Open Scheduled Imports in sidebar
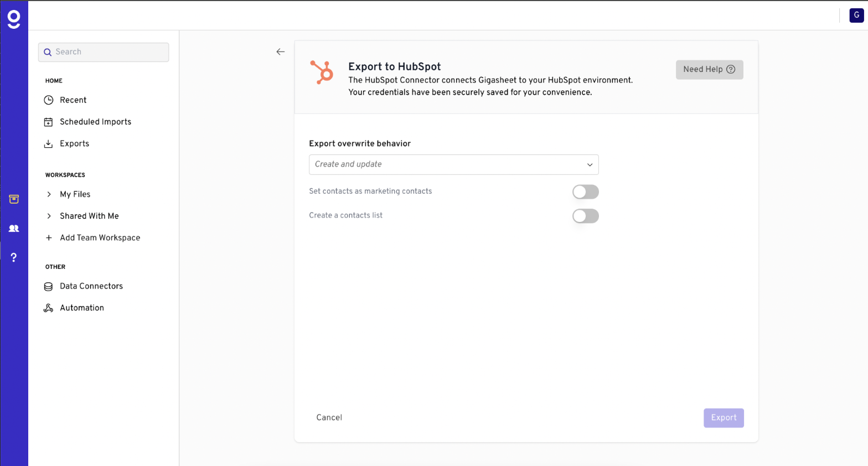The width and height of the screenshot is (868, 466). click(95, 122)
